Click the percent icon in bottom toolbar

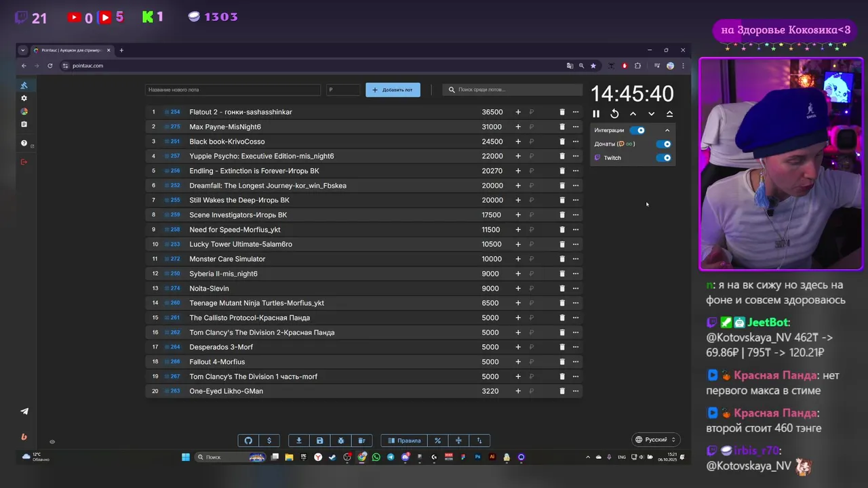[x=437, y=441]
